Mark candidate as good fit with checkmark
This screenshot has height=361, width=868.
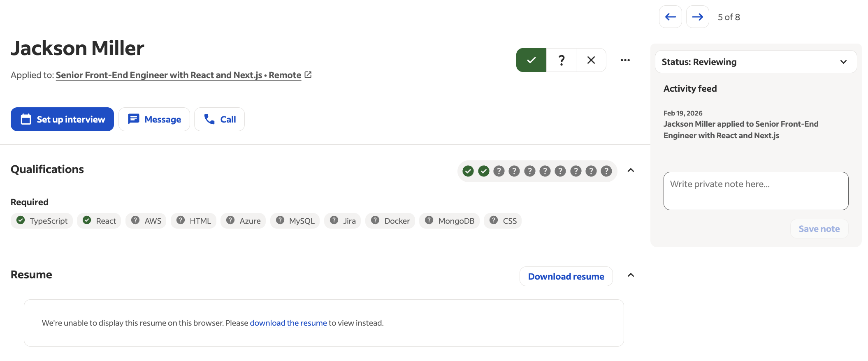point(531,60)
